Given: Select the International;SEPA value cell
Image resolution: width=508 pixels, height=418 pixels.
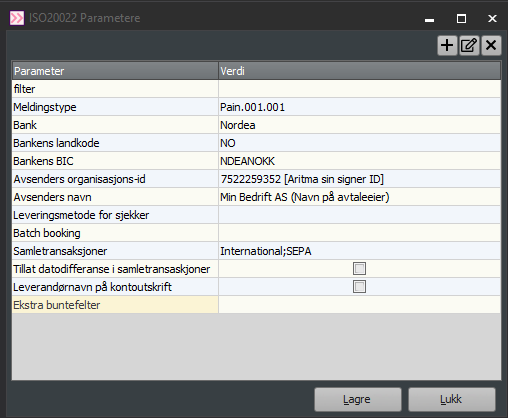Looking at the screenshot, I should click(x=360, y=251).
